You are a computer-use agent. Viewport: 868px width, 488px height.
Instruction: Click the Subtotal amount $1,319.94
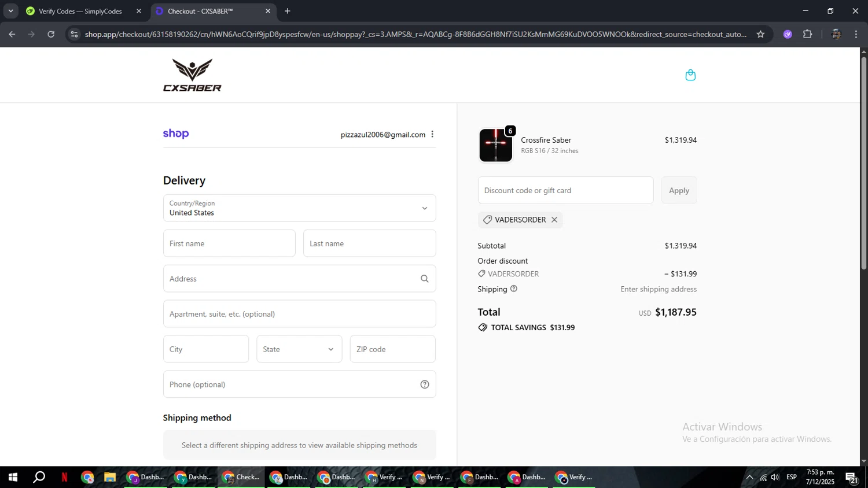pos(681,246)
